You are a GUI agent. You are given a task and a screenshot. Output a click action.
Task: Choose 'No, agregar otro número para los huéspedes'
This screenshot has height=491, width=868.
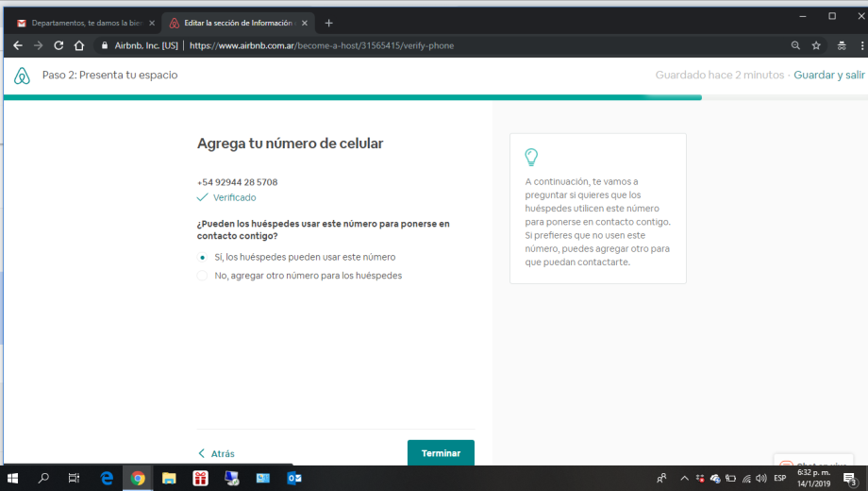[202, 276]
